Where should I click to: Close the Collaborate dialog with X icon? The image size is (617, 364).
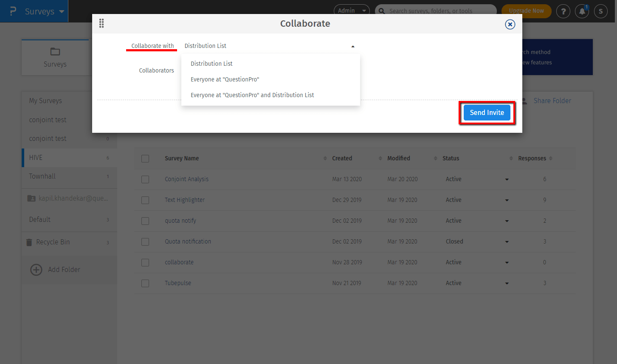point(510,24)
